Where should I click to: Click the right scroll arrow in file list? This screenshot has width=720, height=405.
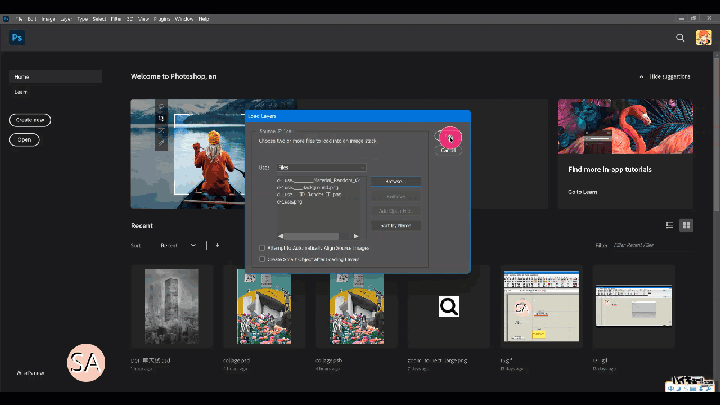[x=356, y=236]
